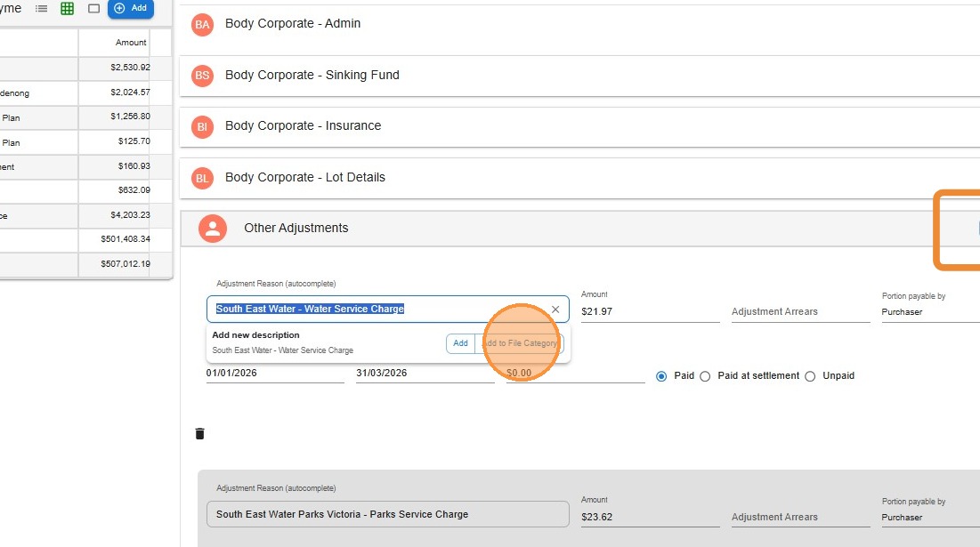
Task: Expand Body Corporate - Sinking Fund section
Action: (x=579, y=76)
